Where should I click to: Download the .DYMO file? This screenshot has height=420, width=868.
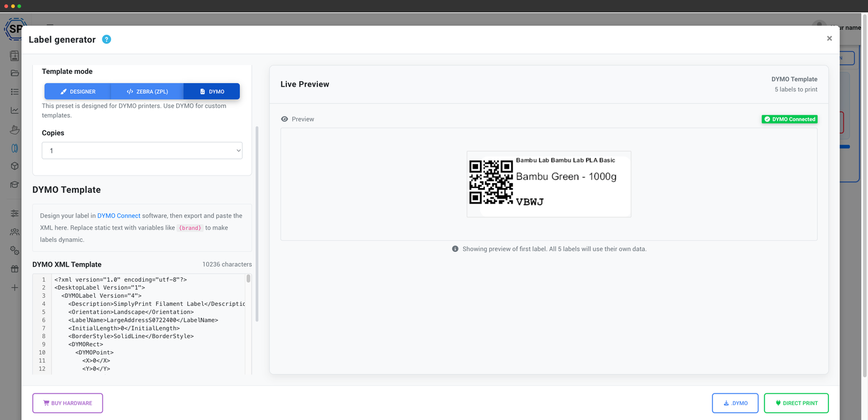point(735,403)
